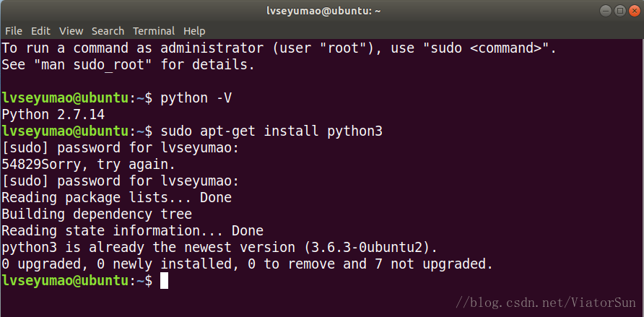This screenshot has width=644, height=317.
Task: Open the Search menu
Action: pos(108,31)
